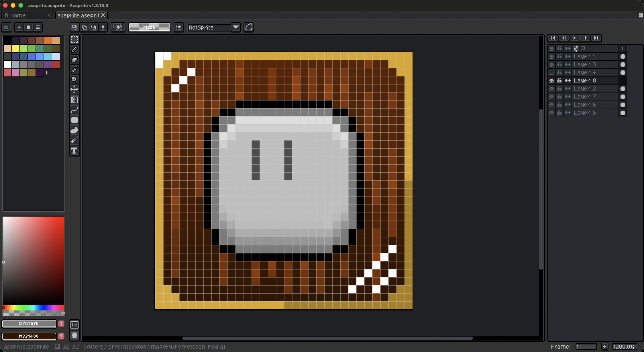Viewport: 644px width, 352px height.
Task: Click the Add to selection mode icon
Action: pos(84,27)
